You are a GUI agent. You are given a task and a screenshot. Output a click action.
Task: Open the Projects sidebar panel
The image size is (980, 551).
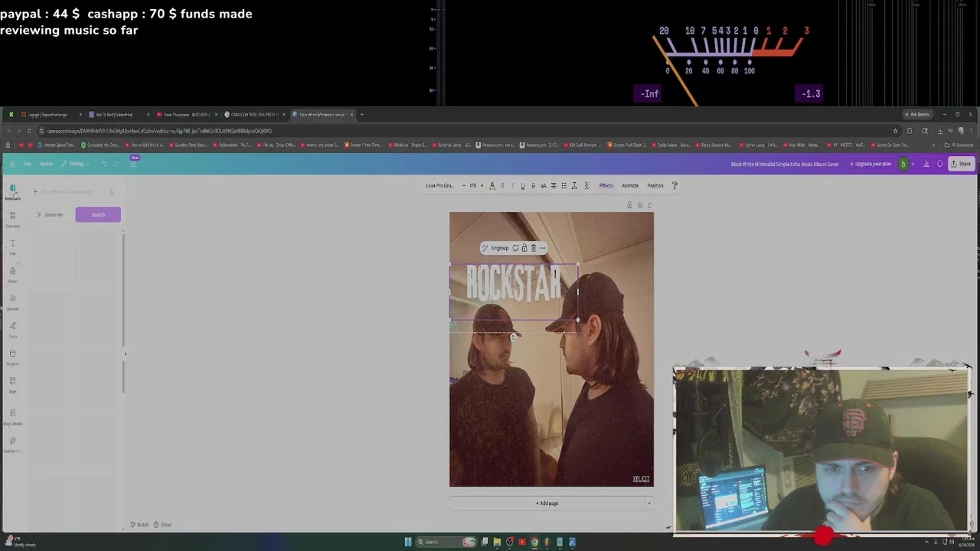[12, 357]
